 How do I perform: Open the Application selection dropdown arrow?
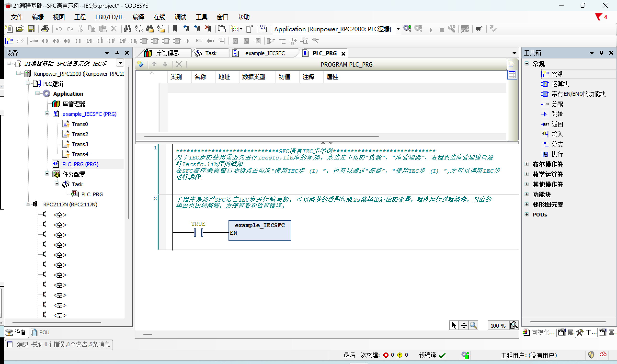tap(398, 29)
